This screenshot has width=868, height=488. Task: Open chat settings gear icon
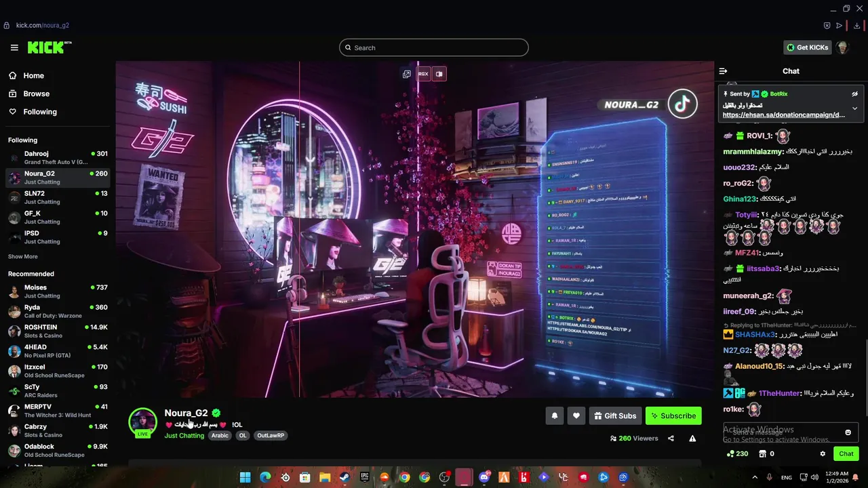(x=823, y=454)
